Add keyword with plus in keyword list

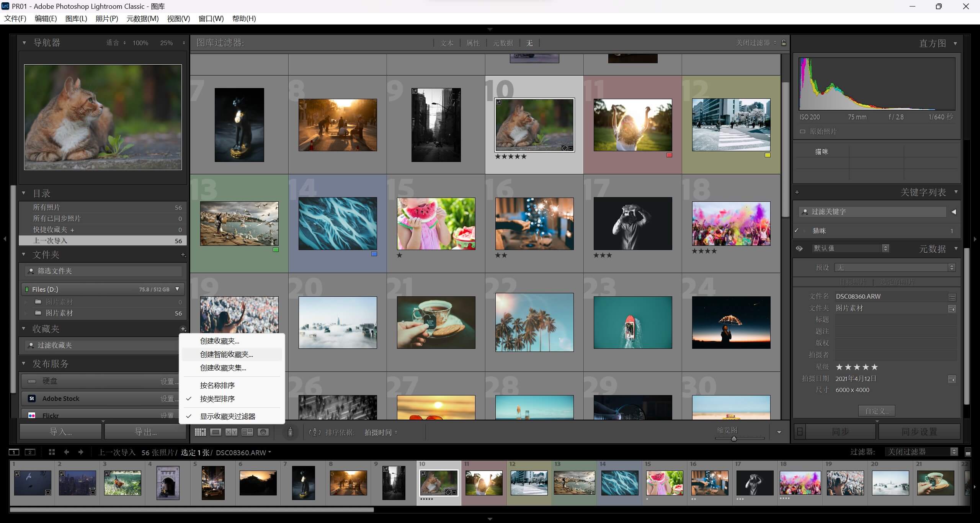[797, 193]
